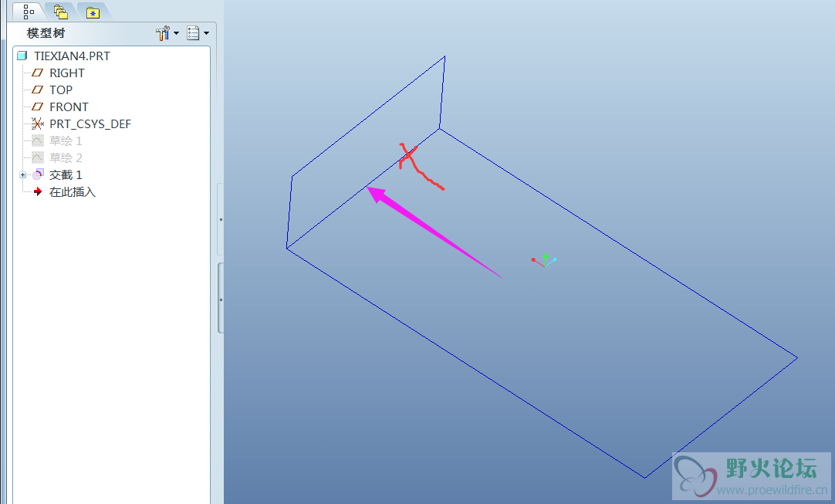Click the 交截 1 intersect icon
The height and width of the screenshot is (504, 835).
(x=38, y=174)
